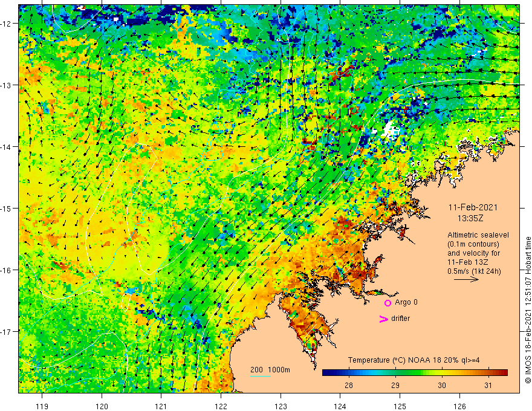The width and height of the screenshot is (532, 411).
Task: Click latitude label -12 on left axis
Action: [x=6, y=24]
